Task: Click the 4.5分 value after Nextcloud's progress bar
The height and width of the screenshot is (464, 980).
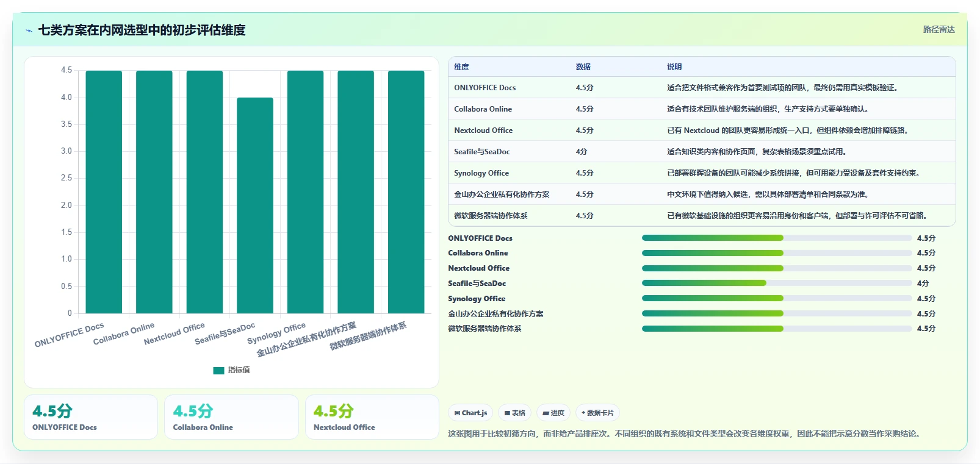Action: (926, 268)
